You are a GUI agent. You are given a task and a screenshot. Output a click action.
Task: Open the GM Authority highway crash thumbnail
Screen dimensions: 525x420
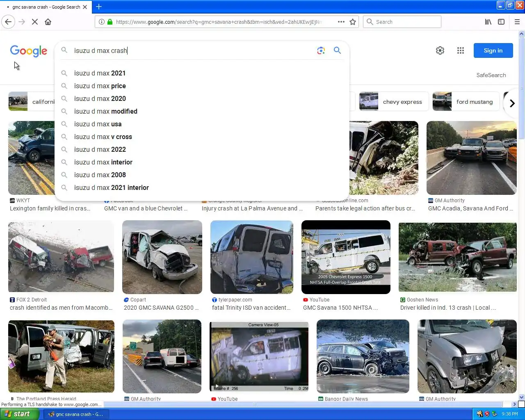point(472,158)
